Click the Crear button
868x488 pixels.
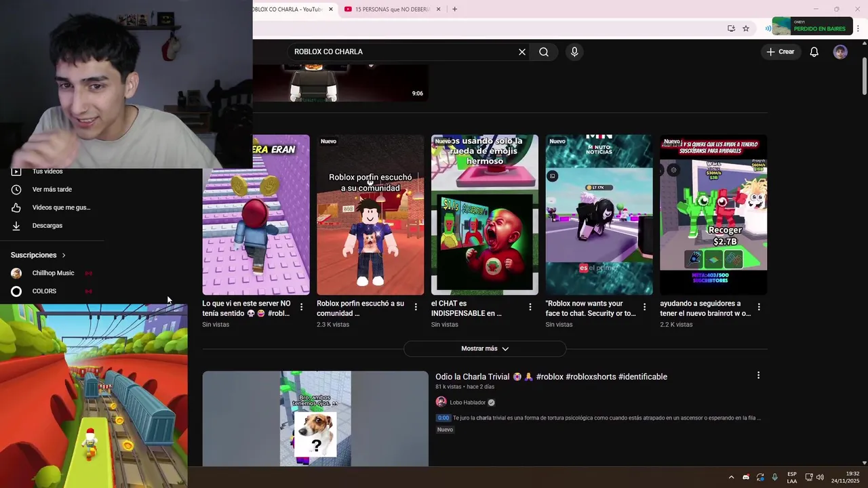781,52
